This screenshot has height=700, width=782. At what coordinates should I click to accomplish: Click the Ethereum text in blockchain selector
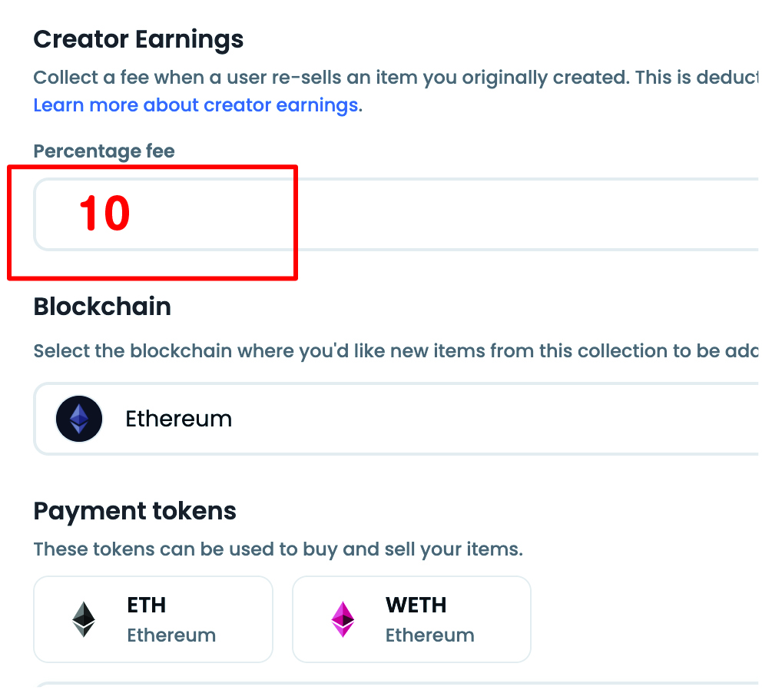178,419
